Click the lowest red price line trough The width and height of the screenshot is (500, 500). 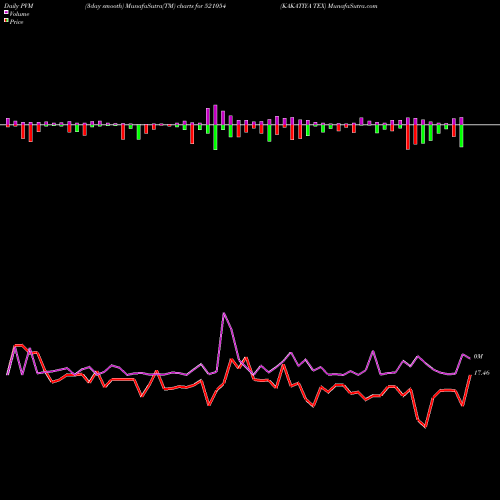coord(426,427)
